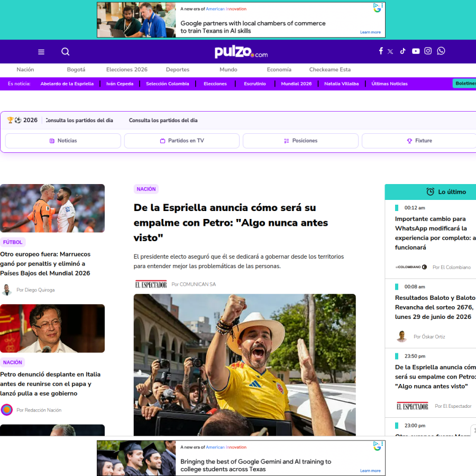Click Por COMUNICAN SA byline
This screenshot has width=476, height=476.
click(194, 285)
